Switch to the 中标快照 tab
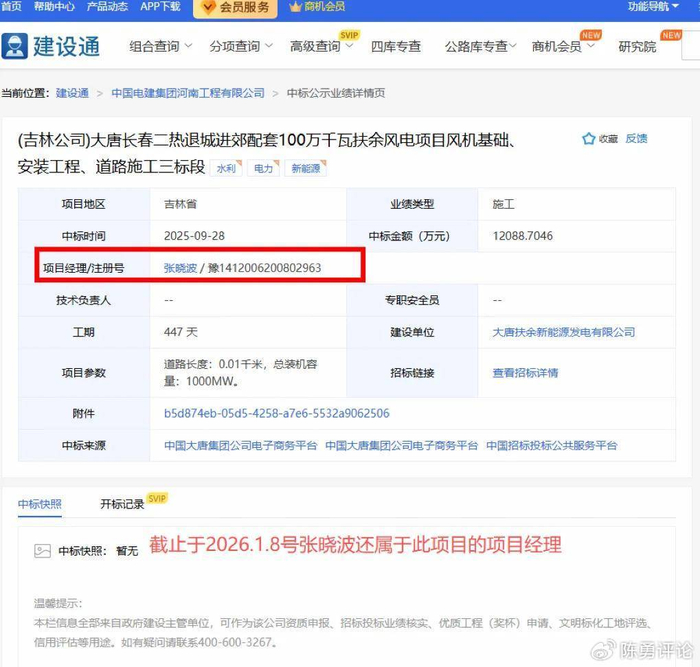This screenshot has width=700, height=667. pyautogui.click(x=40, y=504)
